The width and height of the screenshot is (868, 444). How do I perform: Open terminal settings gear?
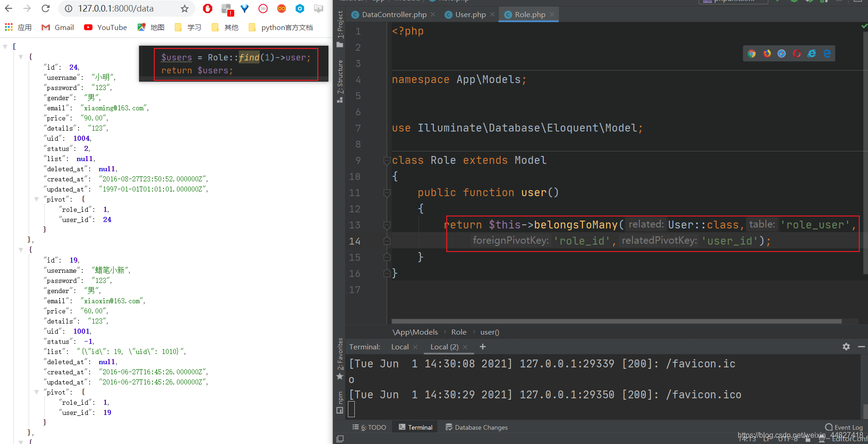pos(846,347)
